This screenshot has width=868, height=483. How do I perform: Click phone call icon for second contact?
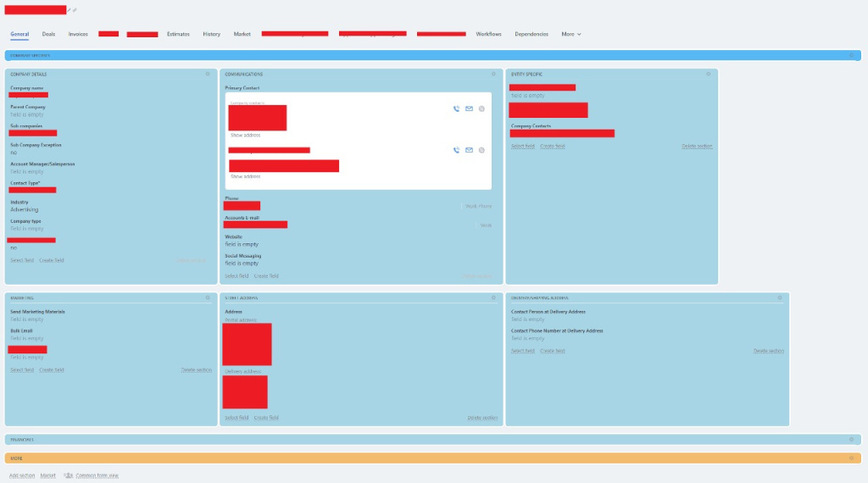[x=456, y=150]
